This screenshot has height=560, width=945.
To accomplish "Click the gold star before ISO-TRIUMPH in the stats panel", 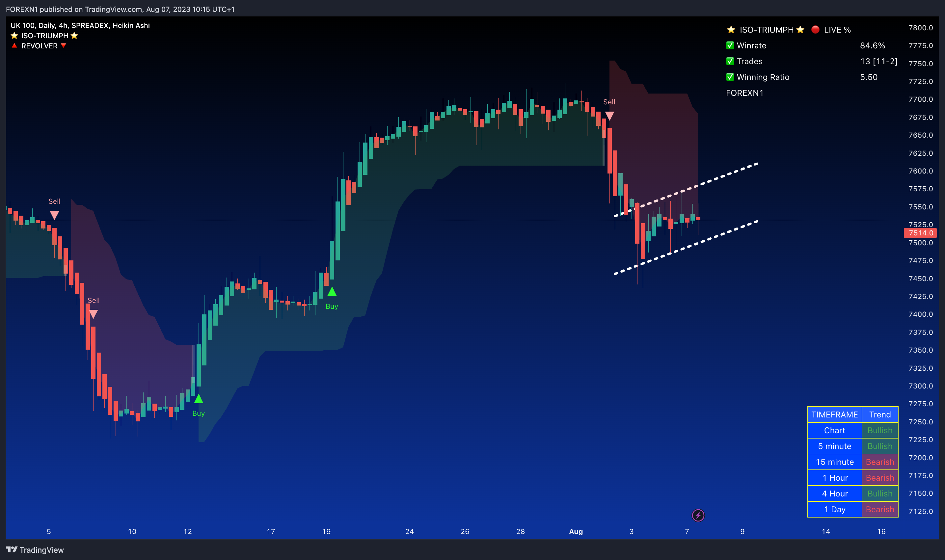I will tap(731, 29).
